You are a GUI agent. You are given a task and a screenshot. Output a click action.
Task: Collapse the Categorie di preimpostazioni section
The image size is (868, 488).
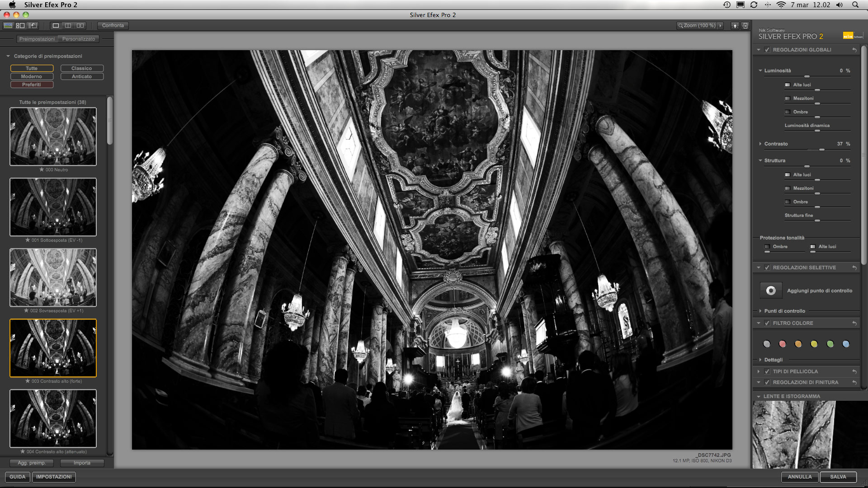[8, 56]
